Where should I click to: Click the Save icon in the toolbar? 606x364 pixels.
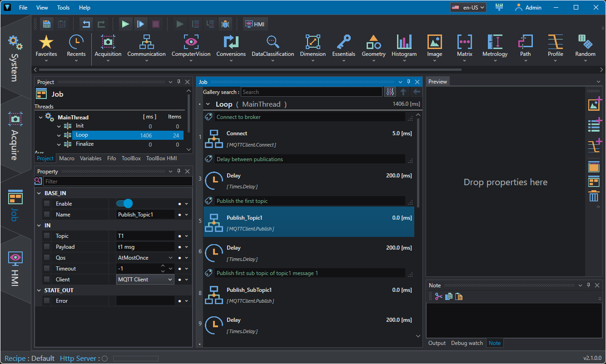[x=46, y=24]
